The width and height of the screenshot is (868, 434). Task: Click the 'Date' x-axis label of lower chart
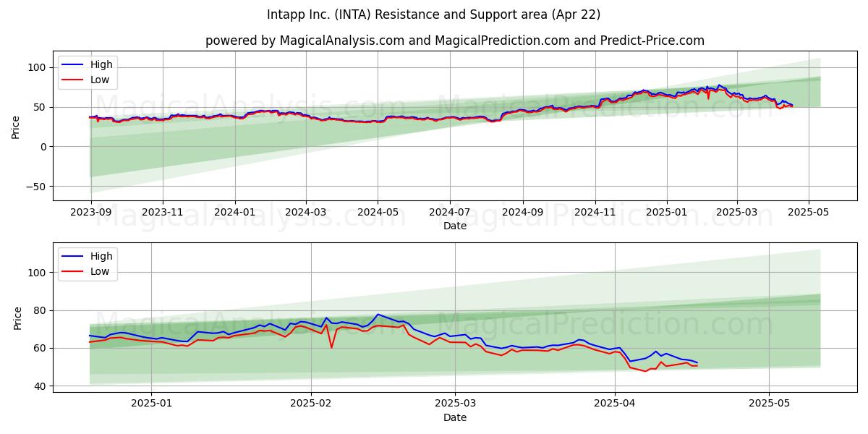click(455, 417)
